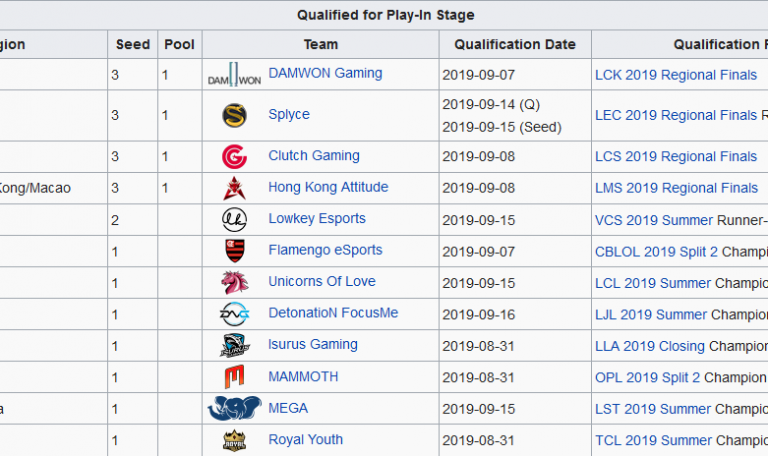Open the Unicorns Of Love team page
The height and width of the screenshot is (456, 768).
pyautogui.click(x=321, y=282)
